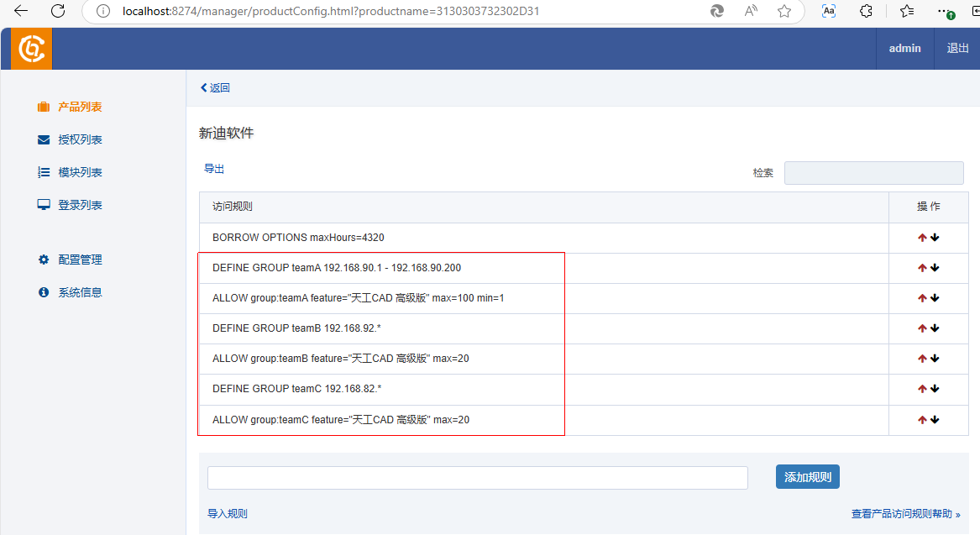Click the Edge swirl icon in the address bar
The image size is (980, 535).
pos(717,11)
